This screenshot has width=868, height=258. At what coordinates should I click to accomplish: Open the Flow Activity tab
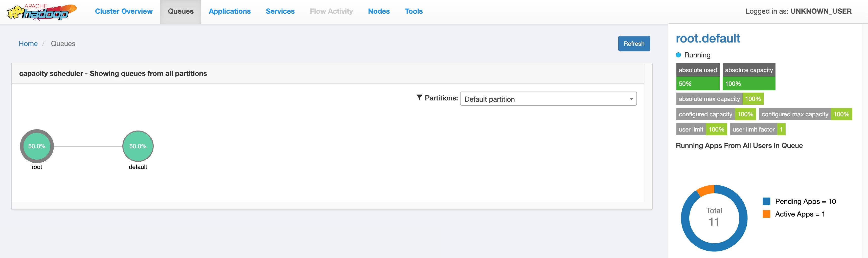[331, 11]
